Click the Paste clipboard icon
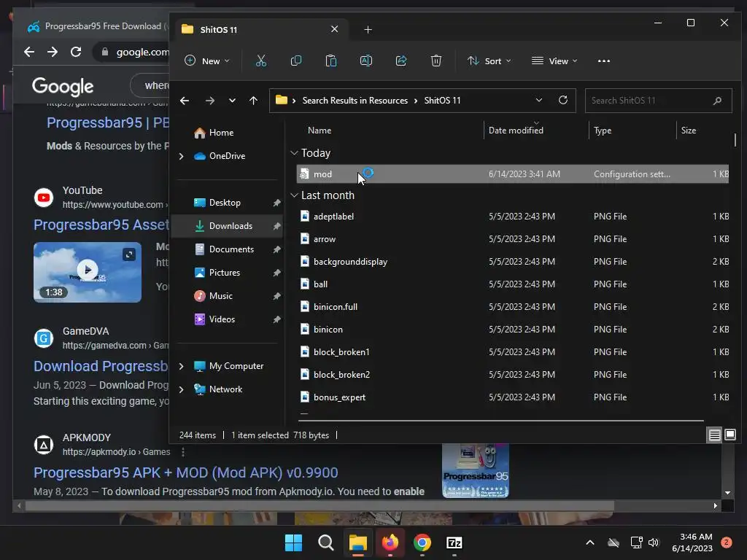 (x=331, y=61)
